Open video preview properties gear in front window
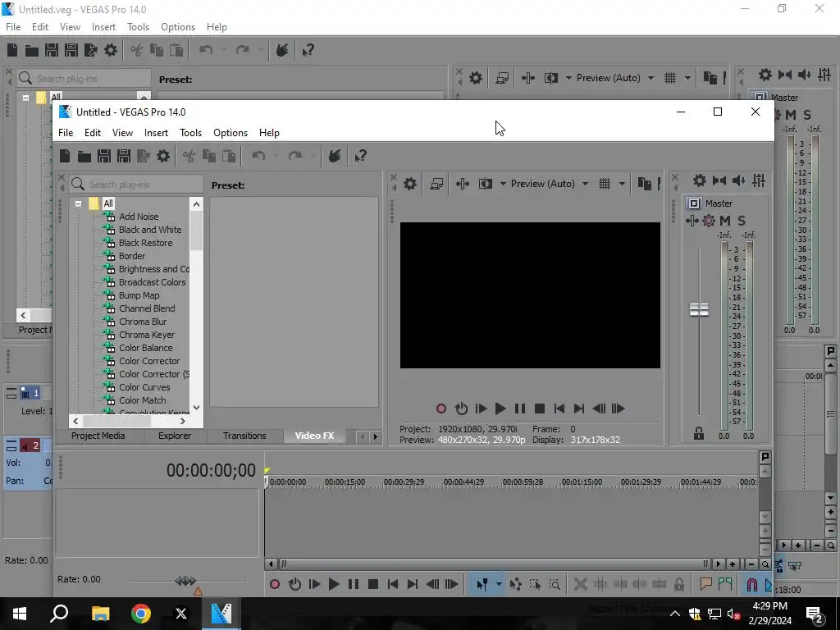 coord(410,184)
